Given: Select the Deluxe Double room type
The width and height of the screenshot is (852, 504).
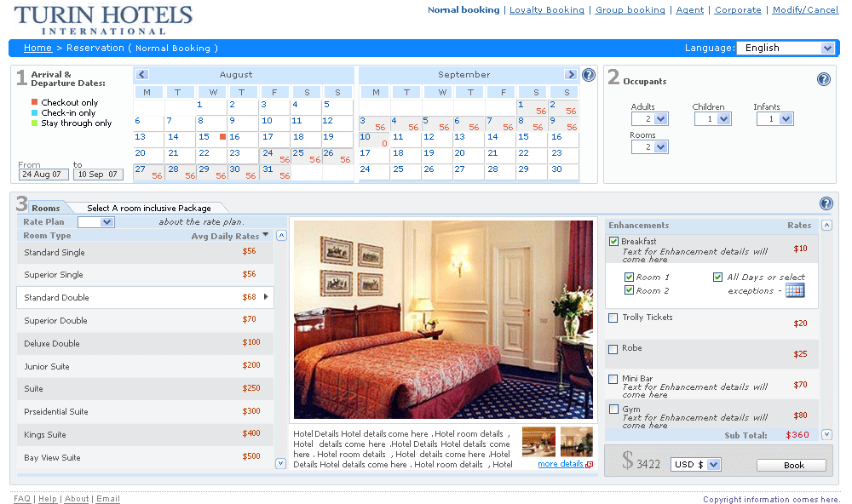Looking at the screenshot, I should pyautogui.click(x=52, y=344).
